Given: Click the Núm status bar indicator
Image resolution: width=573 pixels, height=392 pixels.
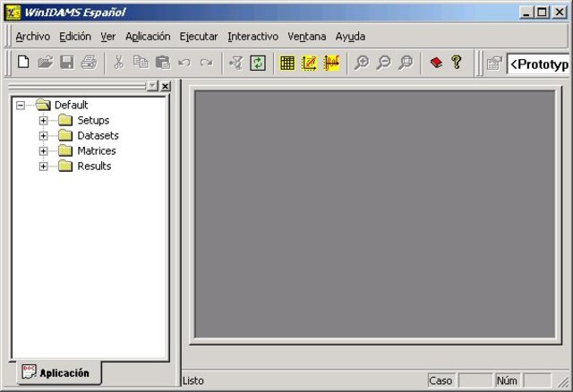Looking at the screenshot, I should 507,380.
